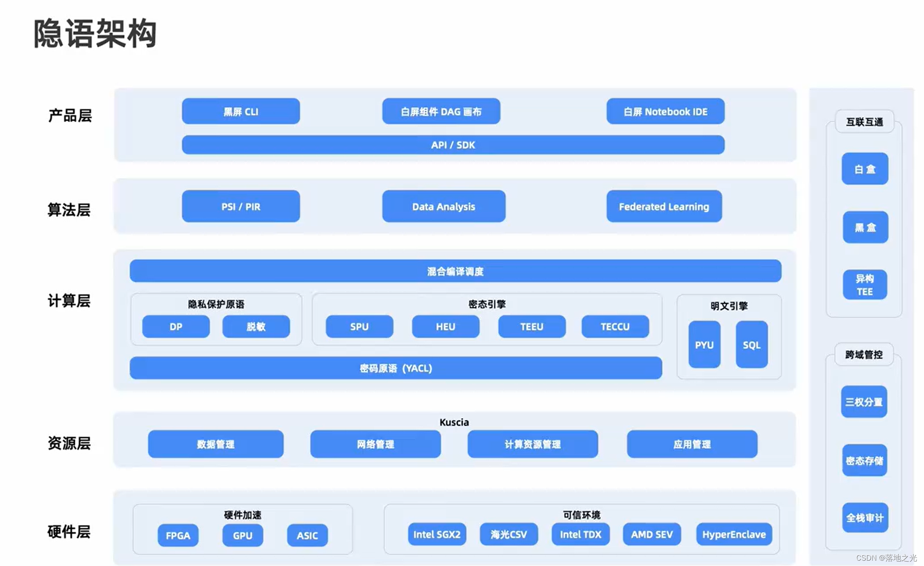Image resolution: width=924 pixels, height=566 pixels.
Task: Click the GPU hardware box
Action: 243,535
